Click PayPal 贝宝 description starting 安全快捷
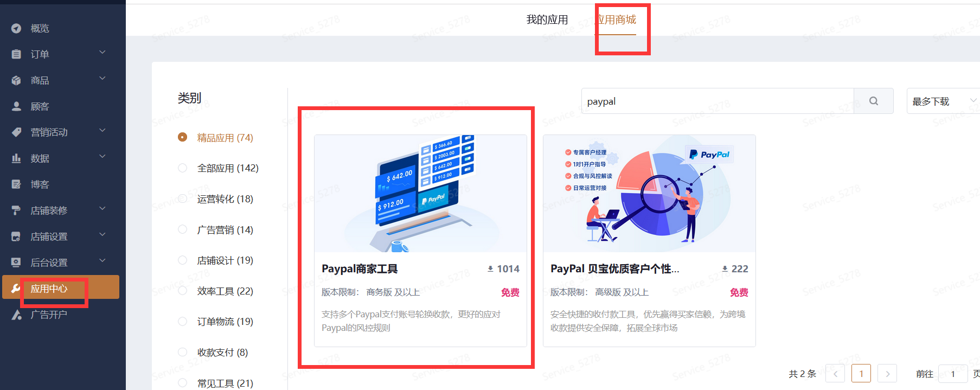Screen dimensions: 980x390 click(648, 321)
